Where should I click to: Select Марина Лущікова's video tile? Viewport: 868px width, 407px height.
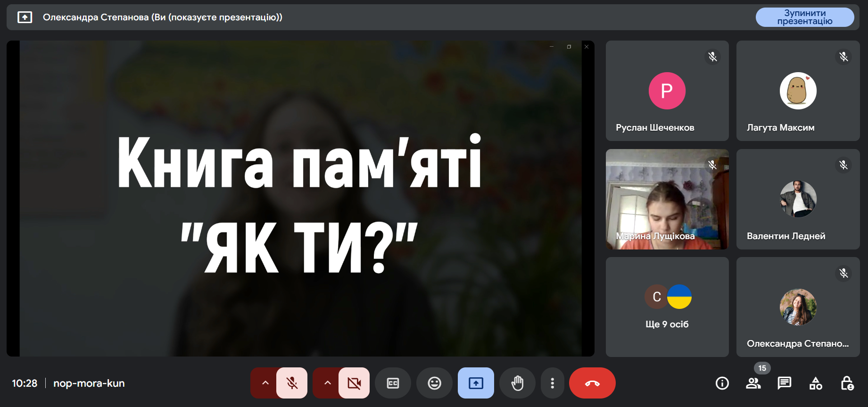tap(667, 199)
